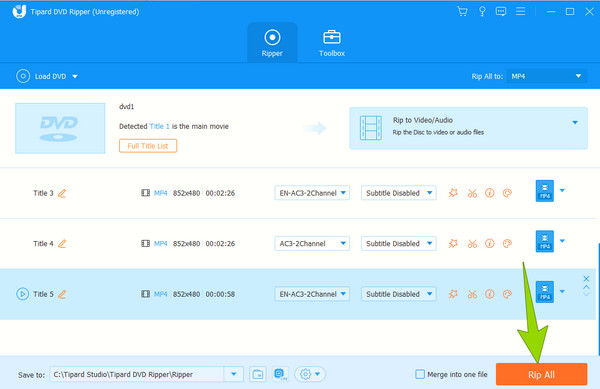Cut Title 4 with the scissors icon
This screenshot has height=389, width=600.
(472, 244)
